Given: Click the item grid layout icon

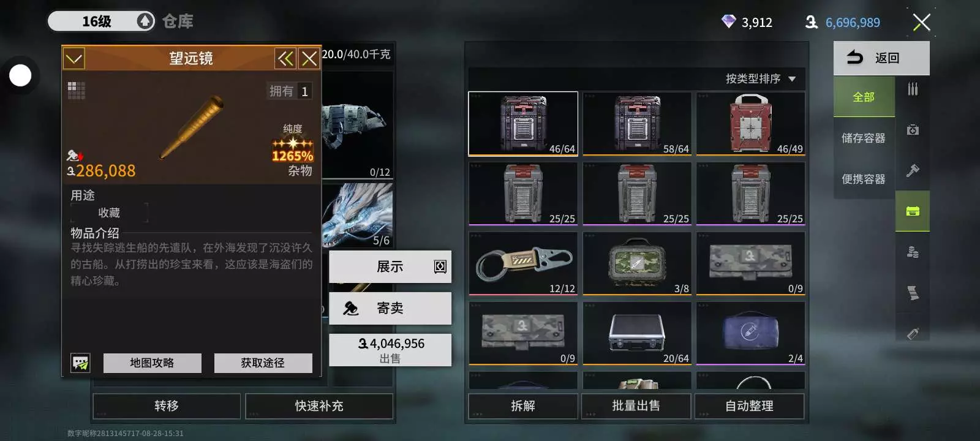Looking at the screenshot, I should pos(76,91).
